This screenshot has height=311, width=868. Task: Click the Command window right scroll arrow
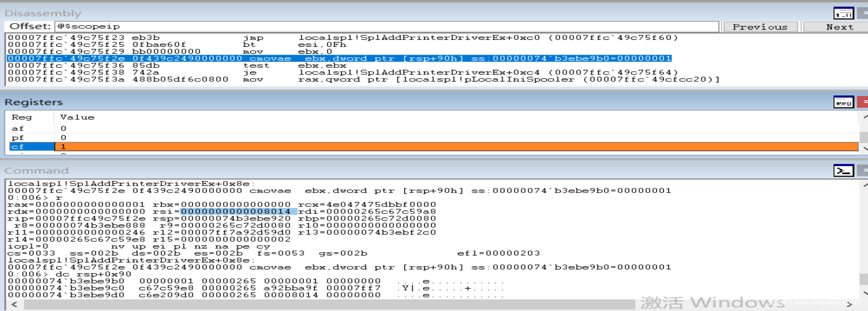(x=849, y=304)
